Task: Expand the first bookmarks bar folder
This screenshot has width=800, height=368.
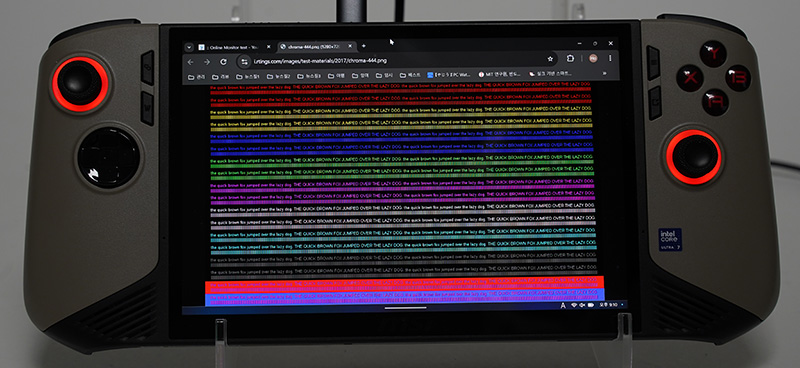Action: pyautogui.click(x=196, y=77)
